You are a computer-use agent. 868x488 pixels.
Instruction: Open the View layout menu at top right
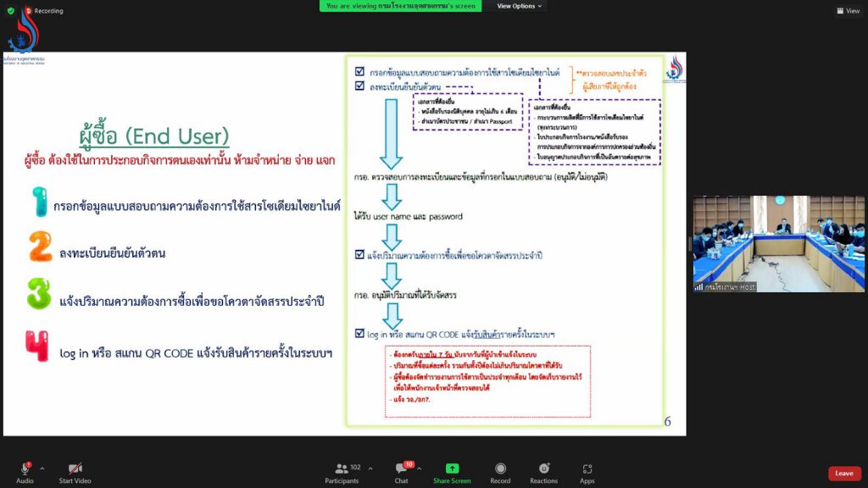coord(848,11)
